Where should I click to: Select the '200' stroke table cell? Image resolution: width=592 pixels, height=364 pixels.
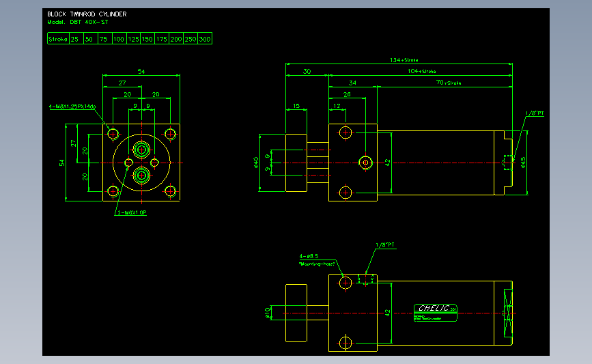pyautogui.click(x=176, y=38)
